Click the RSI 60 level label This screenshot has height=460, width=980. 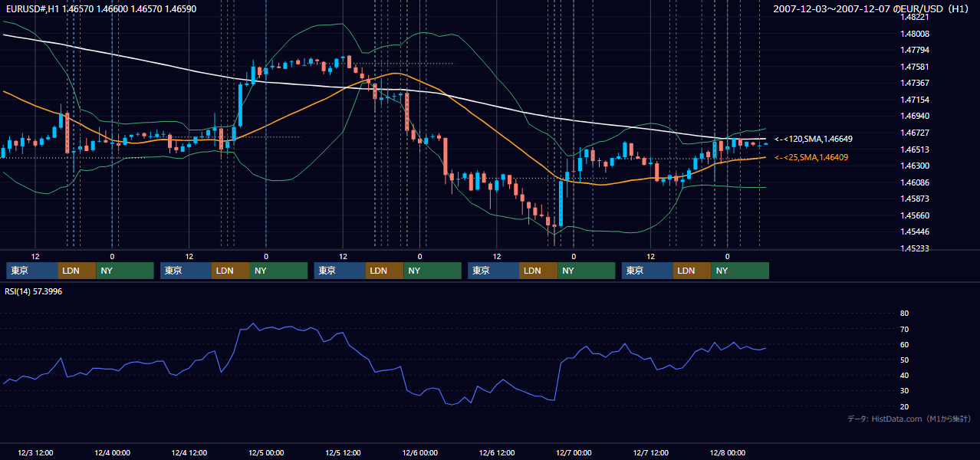[x=904, y=344]
